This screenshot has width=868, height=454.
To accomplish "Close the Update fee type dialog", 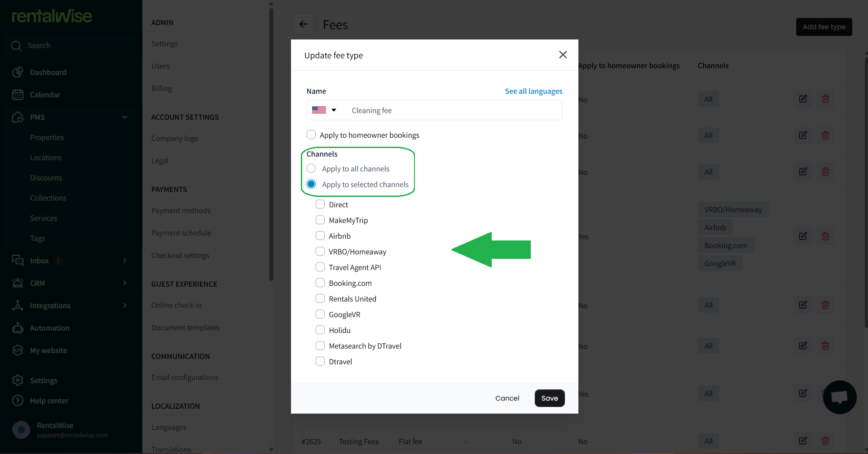I will point(563,55).
